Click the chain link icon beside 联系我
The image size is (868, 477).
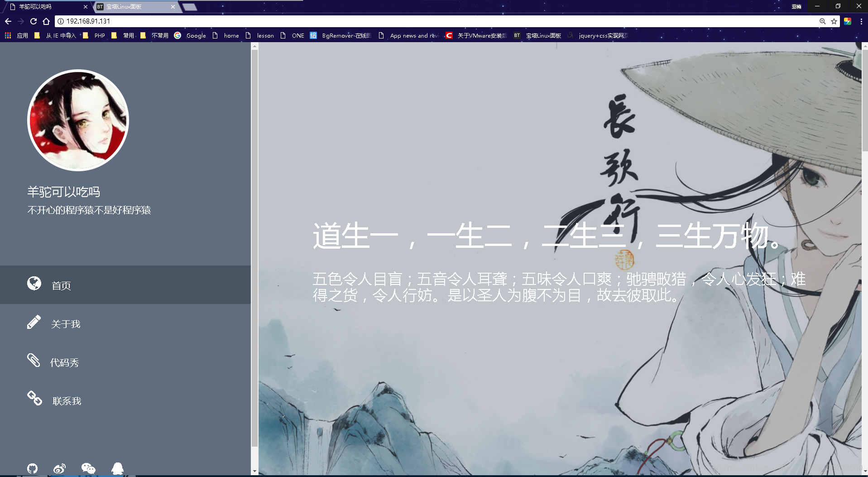(x=34, y=398)
